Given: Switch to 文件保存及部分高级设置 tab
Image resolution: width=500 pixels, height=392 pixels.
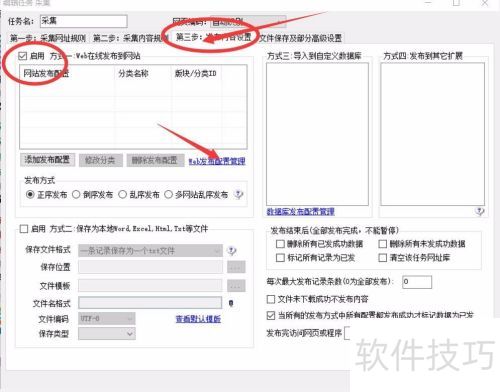Looking at the screenshot, I should pos(301,38).
